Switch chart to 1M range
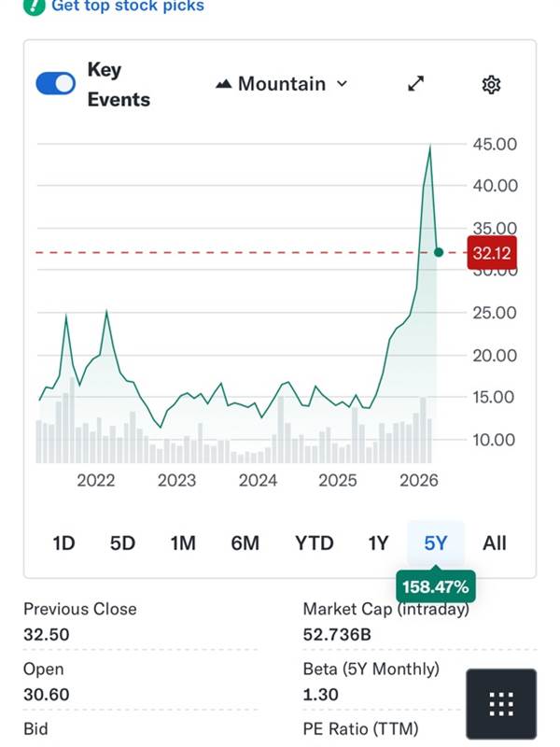 click(x=183, y=543)
